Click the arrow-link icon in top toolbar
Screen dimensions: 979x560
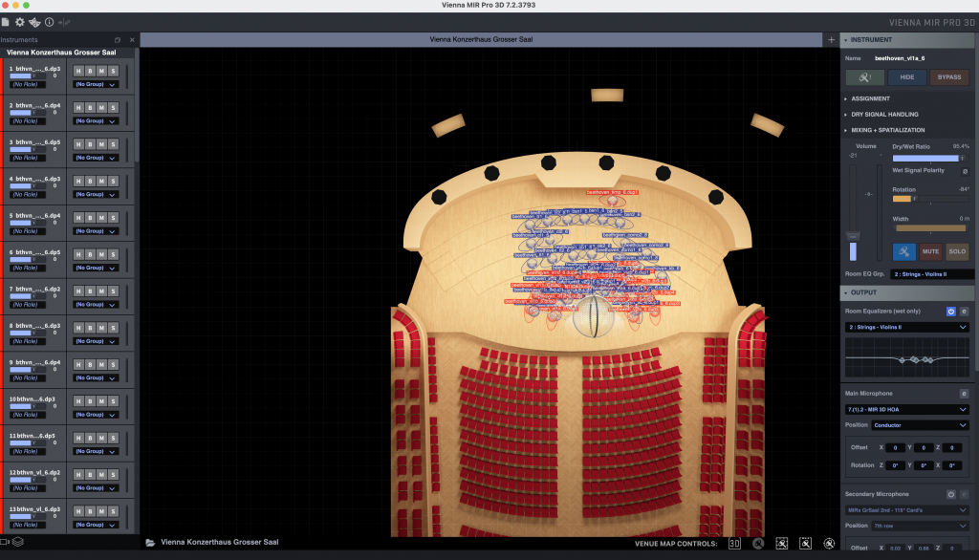[64, 22]
